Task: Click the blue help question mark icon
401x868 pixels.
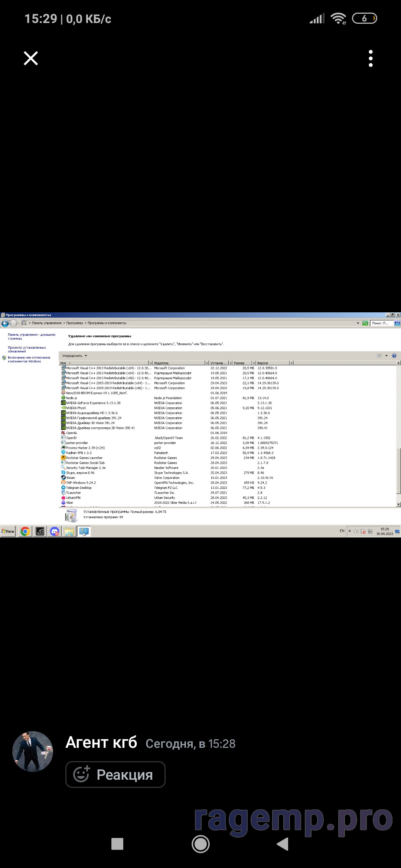Action: [394, 356]
